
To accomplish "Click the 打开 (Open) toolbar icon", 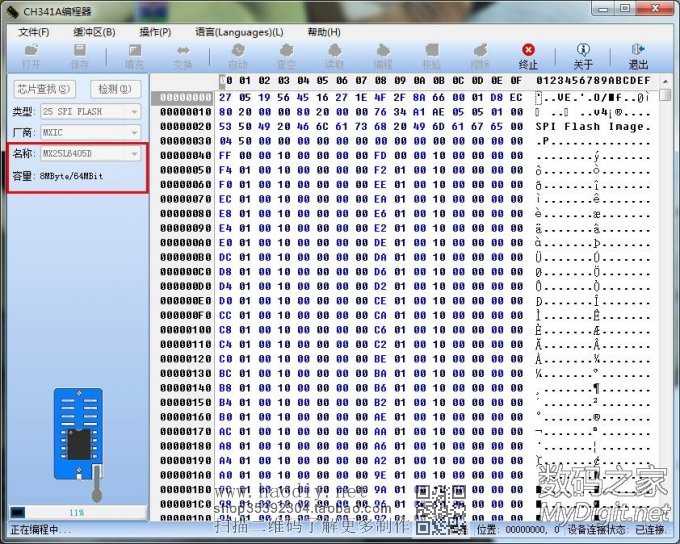I will coord(31,55).
